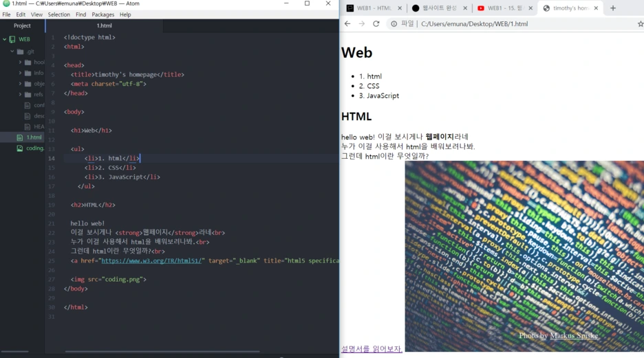This screenshot has height=358, width=644.
Task: Close the WEB1 - 15 YouTube tab
Action: [530, 8]
